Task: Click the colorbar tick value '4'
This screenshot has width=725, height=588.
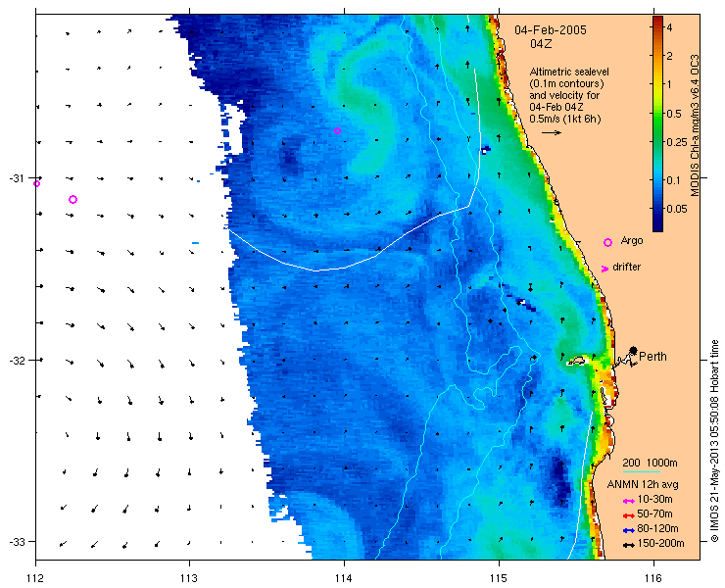Action: coord(669,27)
